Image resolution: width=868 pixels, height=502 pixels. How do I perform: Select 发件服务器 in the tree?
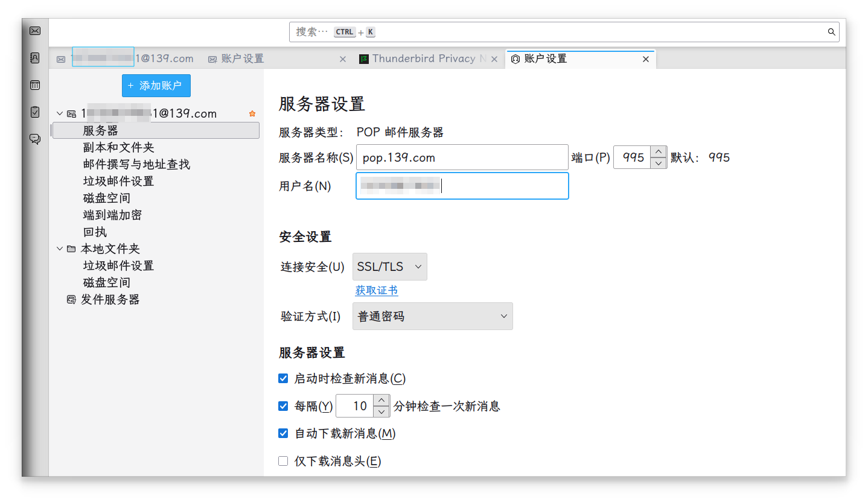coord(110,299)
